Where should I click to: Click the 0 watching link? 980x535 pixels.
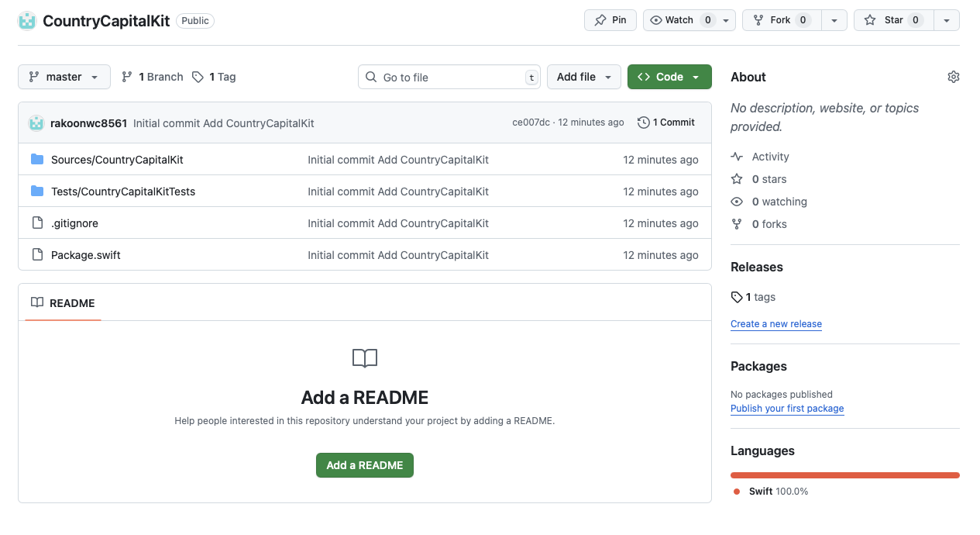[779, 202]
